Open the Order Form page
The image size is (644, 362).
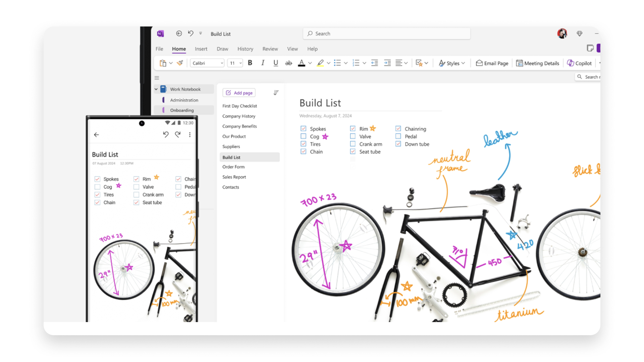(233, 167)
